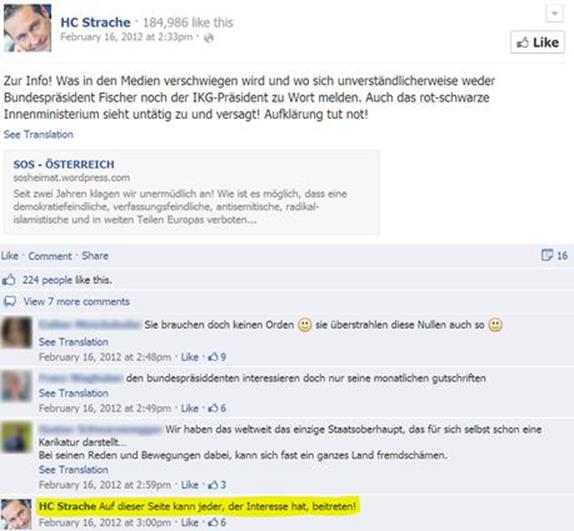Open HC Strache name in highlighted comment
Image resolution: width=574 pixels, height=531 pixels.
click(x=67, y=506)
